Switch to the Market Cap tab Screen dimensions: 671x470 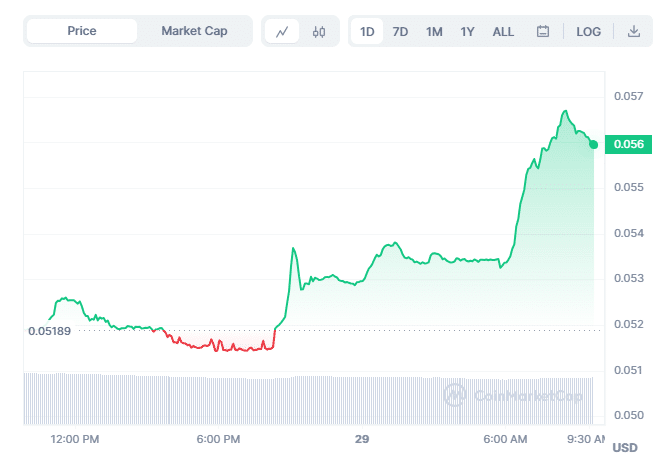[x=194, y=31]
